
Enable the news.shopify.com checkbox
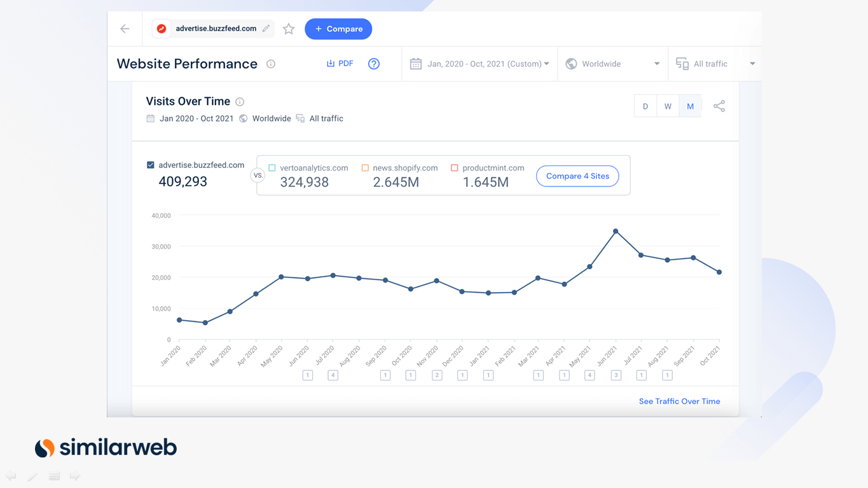(365, 168)
